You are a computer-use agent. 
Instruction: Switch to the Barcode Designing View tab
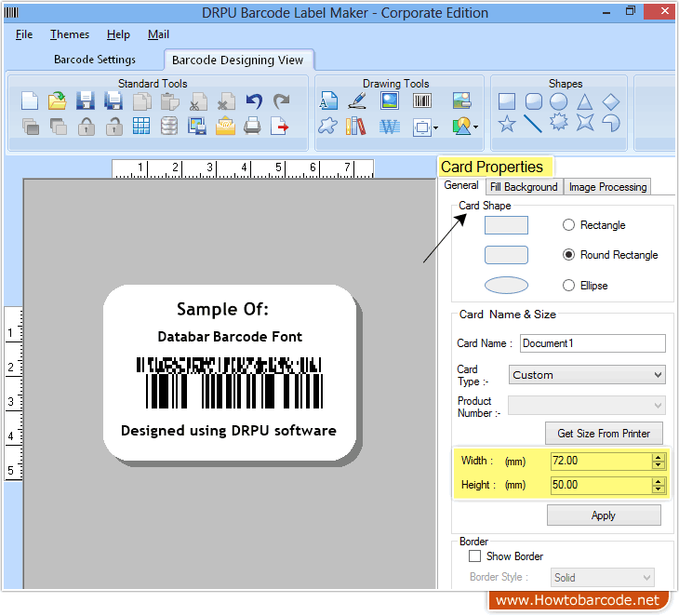pyautogui.click(x=238, y=60)
